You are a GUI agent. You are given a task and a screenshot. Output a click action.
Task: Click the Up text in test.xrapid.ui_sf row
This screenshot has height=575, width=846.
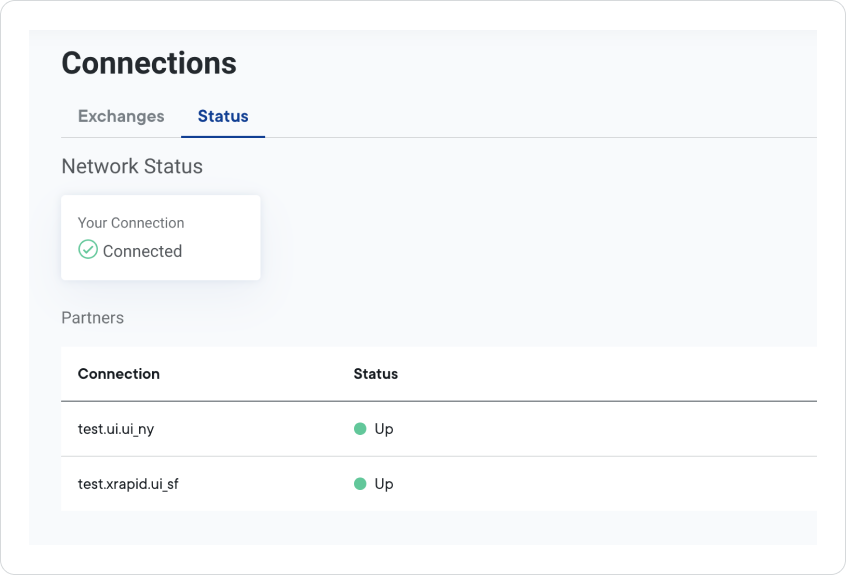(x=383, y=484)
